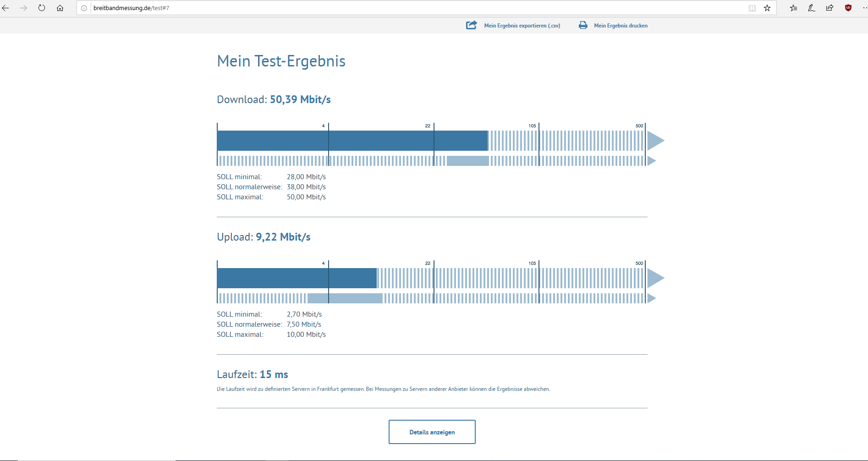Click the large arrow ending download bar

(656, 141)
